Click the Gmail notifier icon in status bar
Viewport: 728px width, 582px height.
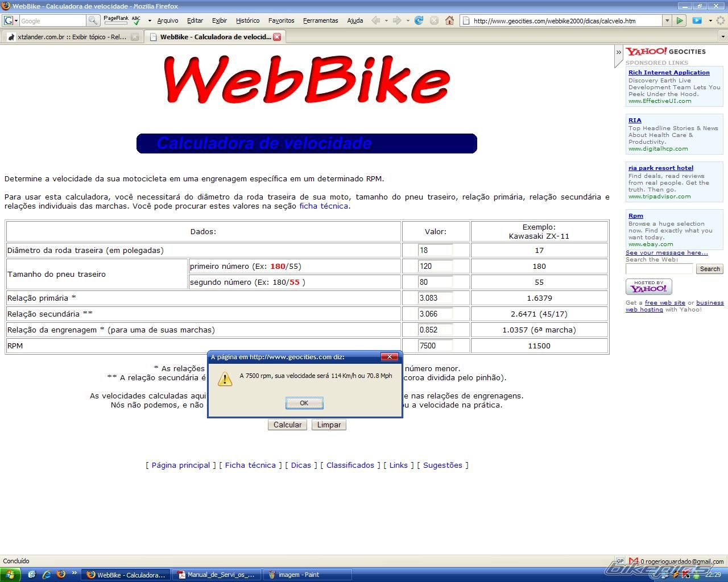[634, 561]
